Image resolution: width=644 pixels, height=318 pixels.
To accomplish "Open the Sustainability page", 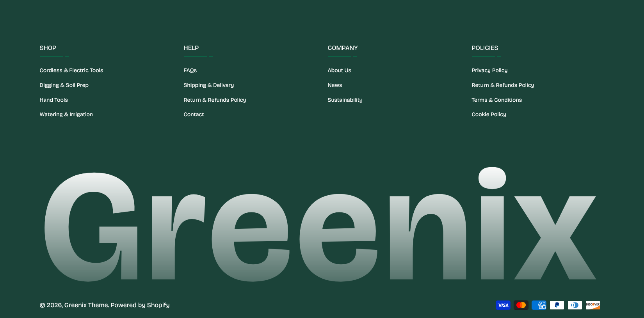I will [x=345, y=100].
